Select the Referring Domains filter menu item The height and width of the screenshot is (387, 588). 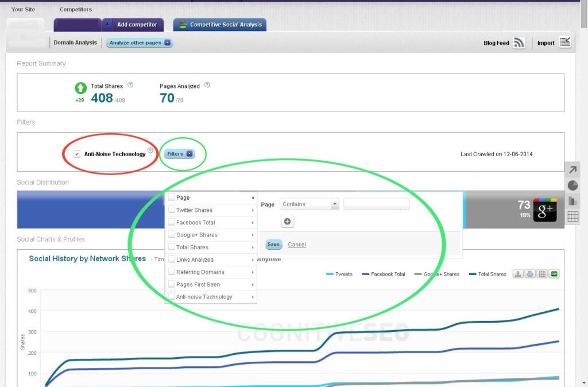pos(211,272)
